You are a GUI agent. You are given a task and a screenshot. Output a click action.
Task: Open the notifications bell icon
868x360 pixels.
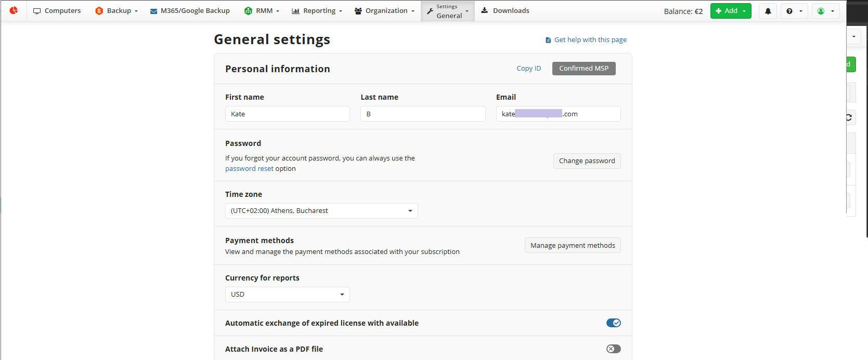(768, 11)
